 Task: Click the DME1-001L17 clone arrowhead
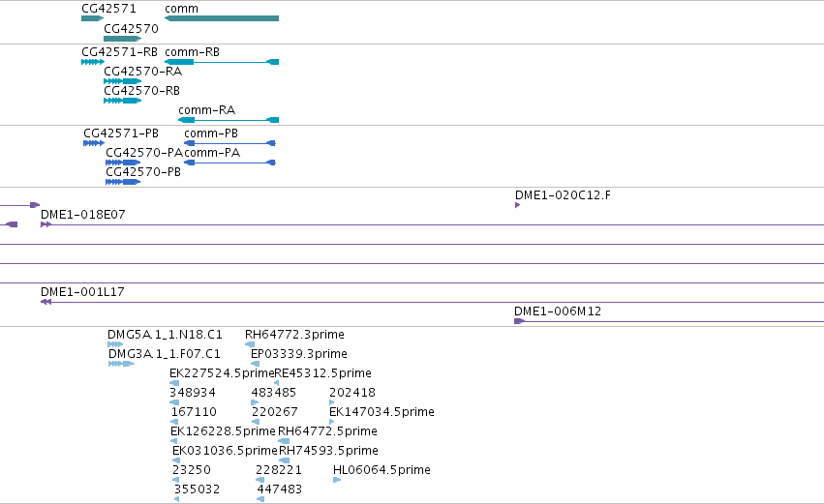coord(46,302)
